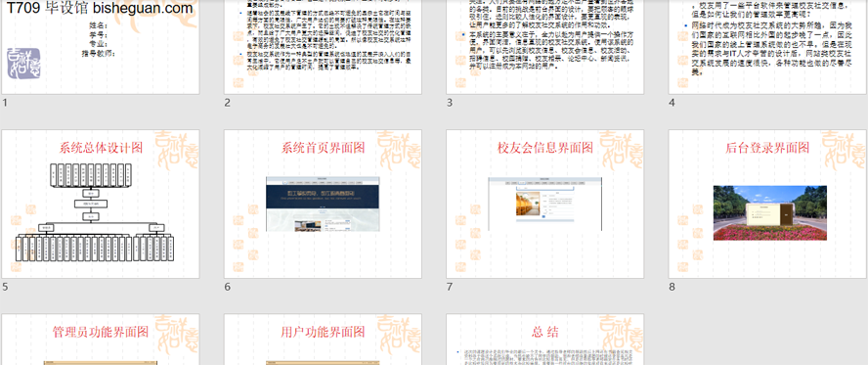
Task: Select the 系统总体设计图 slide thumbnail
Action: click(101, 204)
